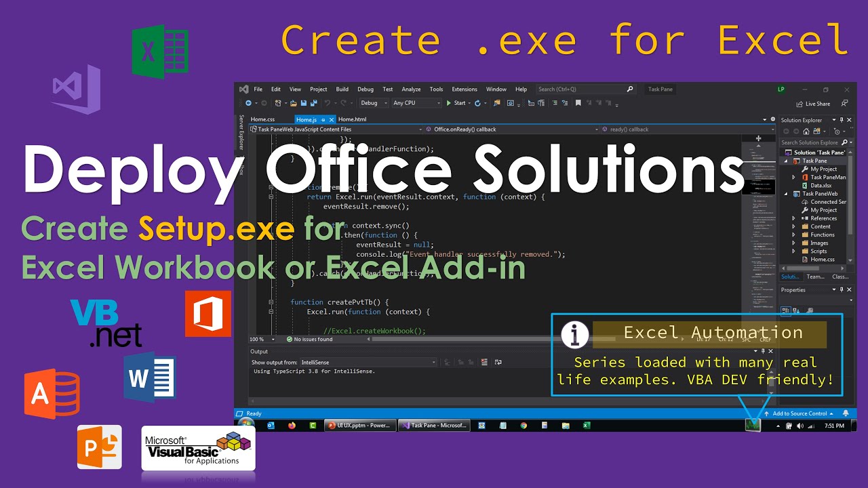The image size is (868, 488).
Task: Click the Open File toolbar icon
Action: [295, 103]
